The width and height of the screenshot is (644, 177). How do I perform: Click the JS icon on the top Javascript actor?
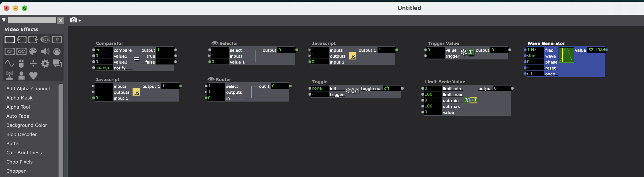point(352,56)
